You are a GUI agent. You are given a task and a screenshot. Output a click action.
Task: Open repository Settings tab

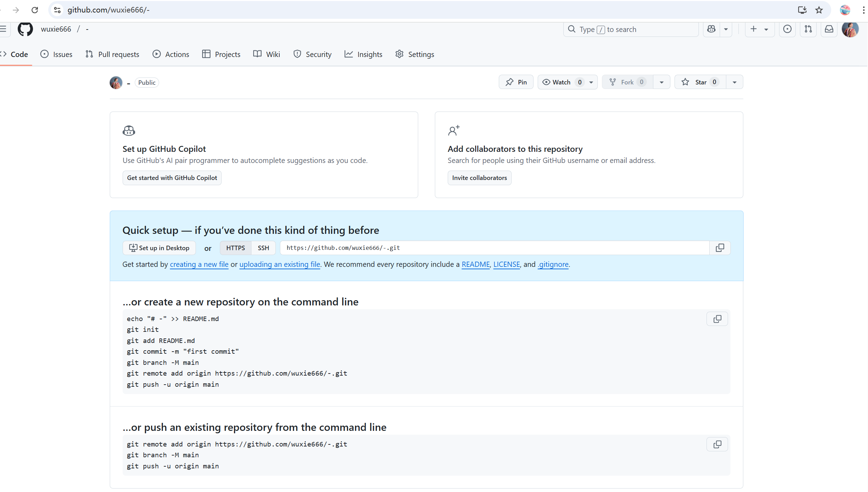[415, 54]
